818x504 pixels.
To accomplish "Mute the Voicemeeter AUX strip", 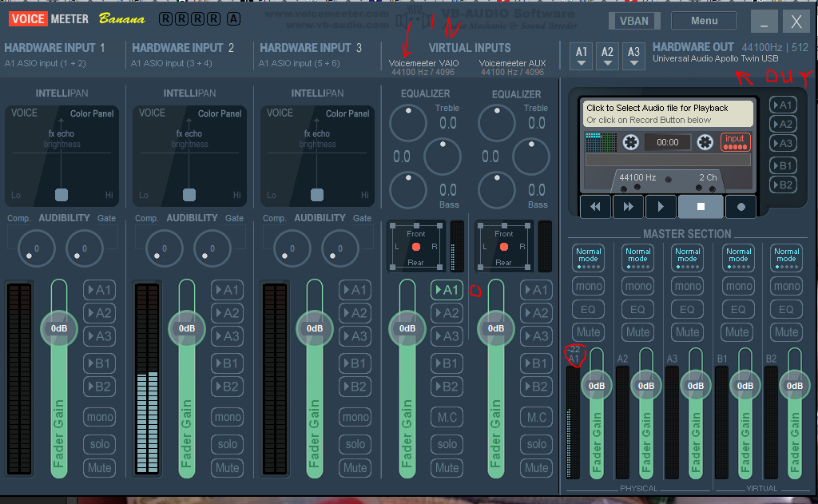I will tap(536, 468).
